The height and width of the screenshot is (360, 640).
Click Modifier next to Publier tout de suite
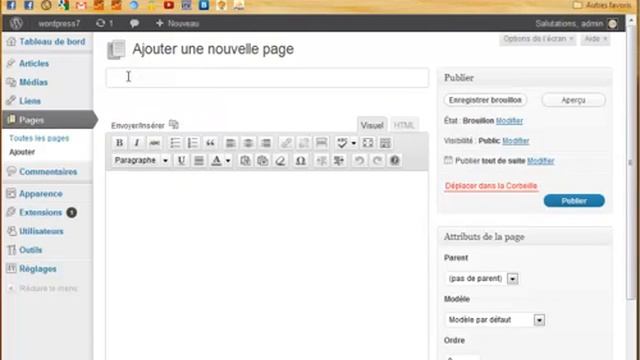(541, 161)
